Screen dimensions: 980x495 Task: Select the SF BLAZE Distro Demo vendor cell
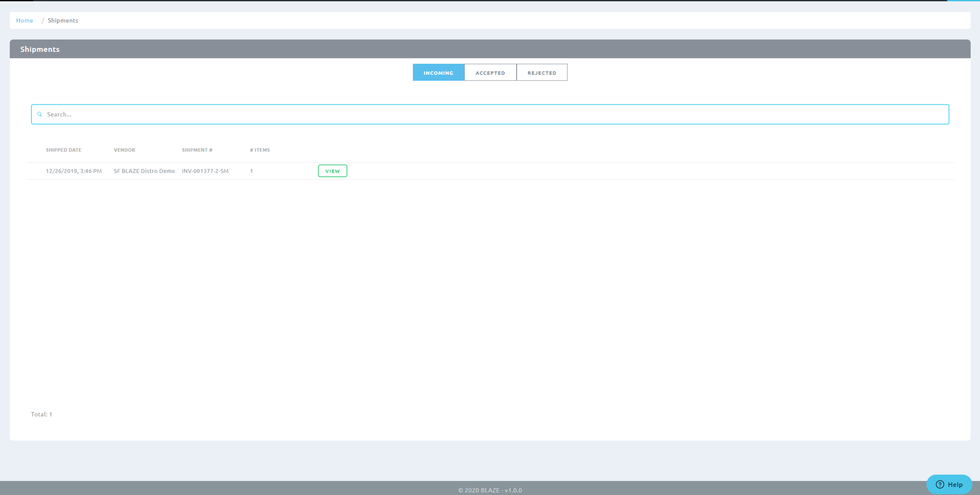click(144, 171)
